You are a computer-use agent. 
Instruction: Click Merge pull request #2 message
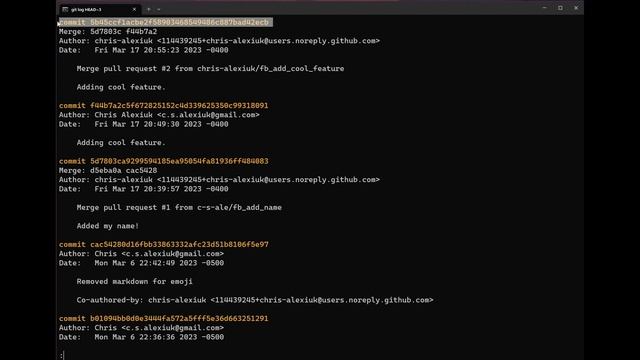[210, 69]
